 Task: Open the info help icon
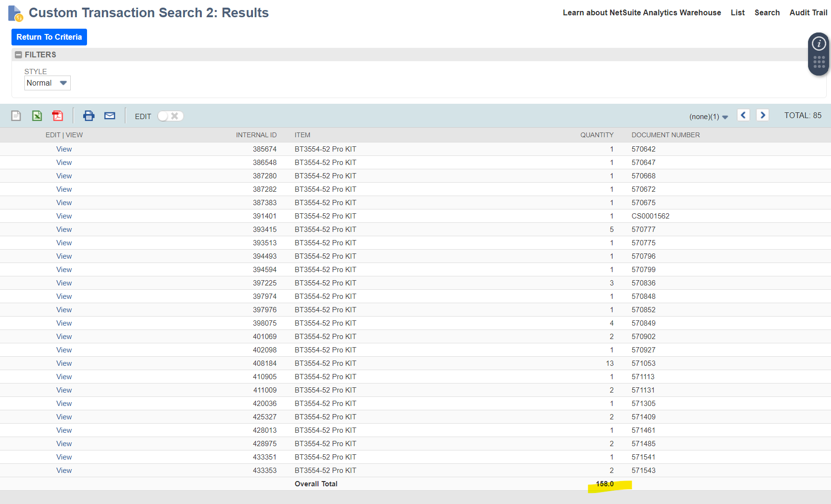click(x=819, y=44)
